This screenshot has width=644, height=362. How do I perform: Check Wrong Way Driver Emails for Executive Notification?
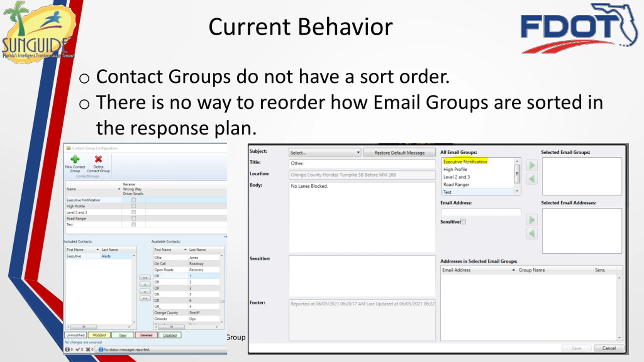134,200
